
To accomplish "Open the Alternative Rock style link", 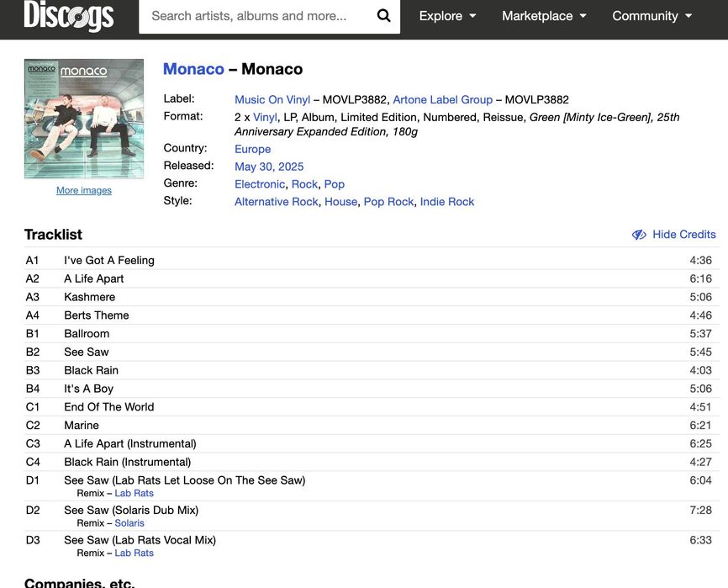I will (277, 202).
